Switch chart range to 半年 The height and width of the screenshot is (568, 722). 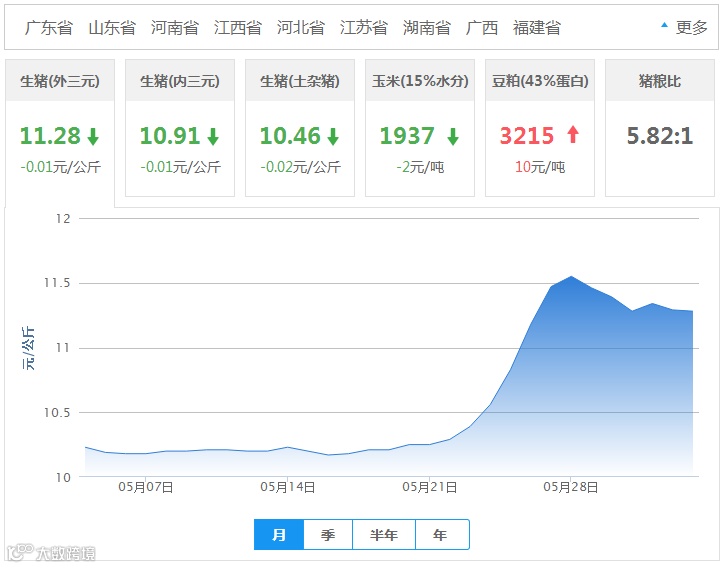384,534
